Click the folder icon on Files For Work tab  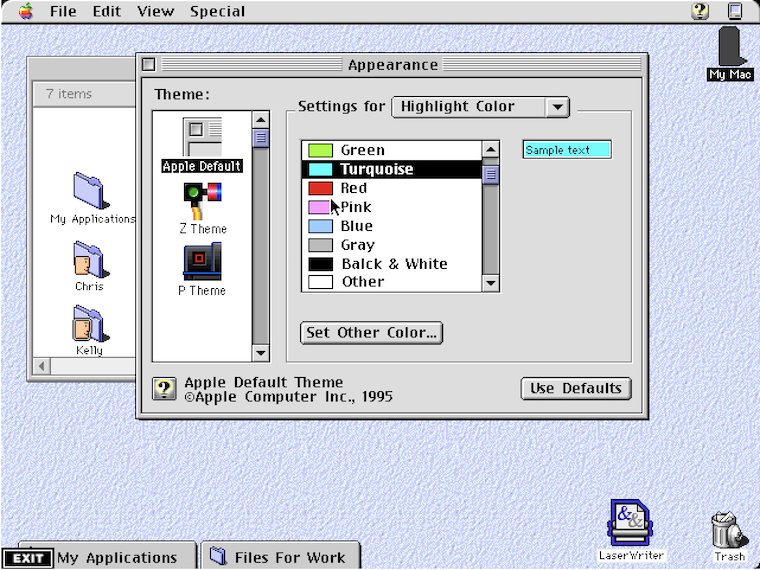tap(219, 556)
